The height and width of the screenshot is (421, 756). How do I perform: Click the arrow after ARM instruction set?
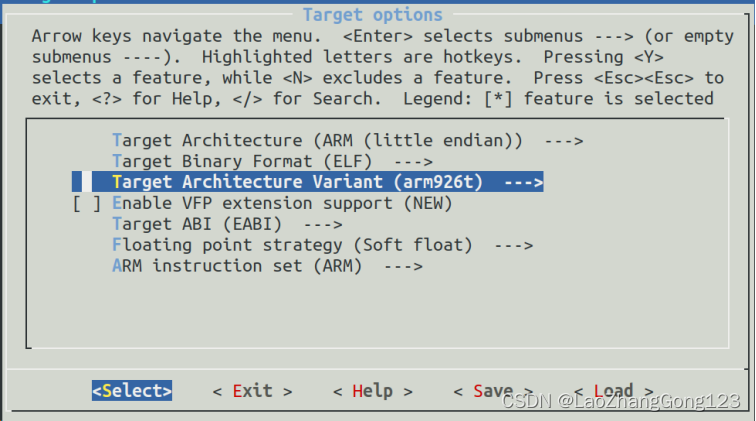(403, 266)
